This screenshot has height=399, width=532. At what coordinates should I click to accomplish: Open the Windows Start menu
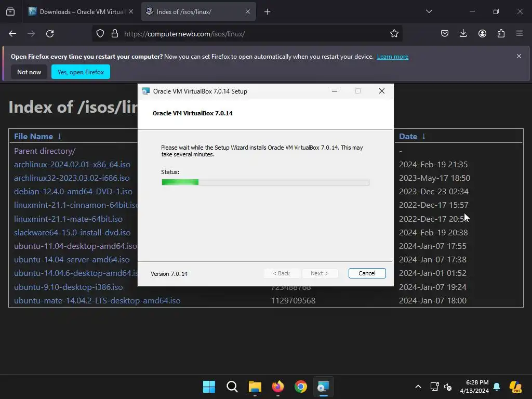pyautogui.click(x=209, y=387)
